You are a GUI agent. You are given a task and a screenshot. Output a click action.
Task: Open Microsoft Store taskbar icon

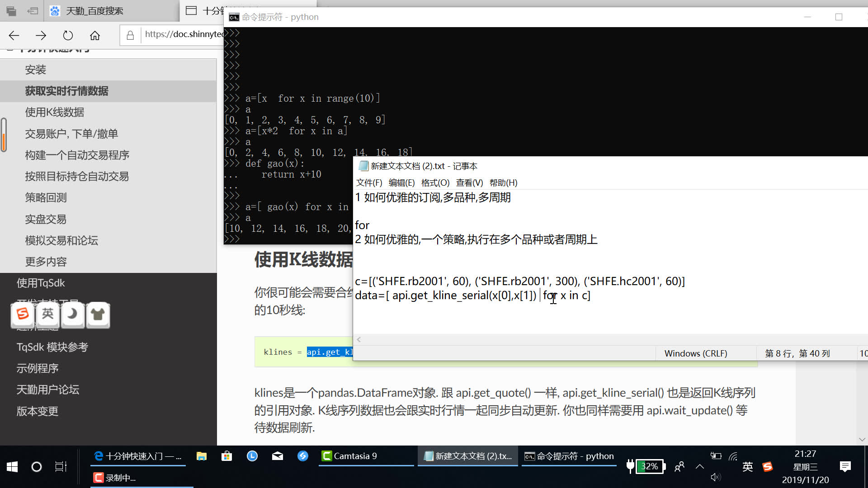click(226, 456)
